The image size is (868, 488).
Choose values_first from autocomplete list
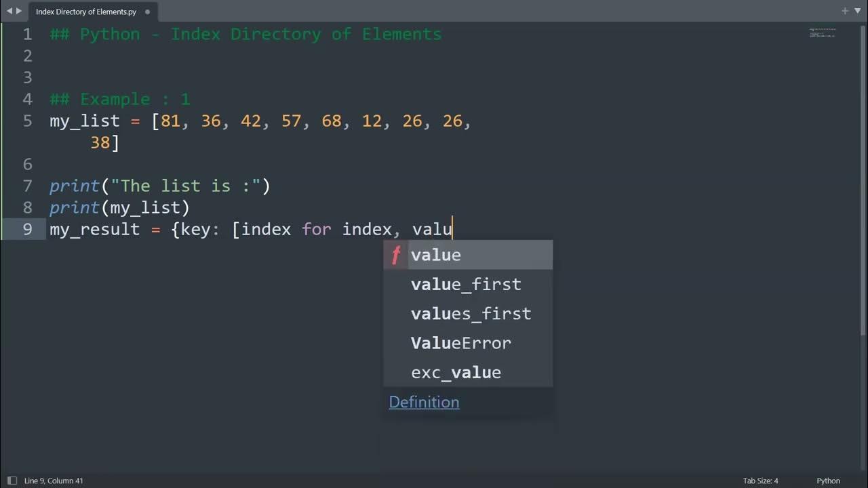(x=471, y=314)
